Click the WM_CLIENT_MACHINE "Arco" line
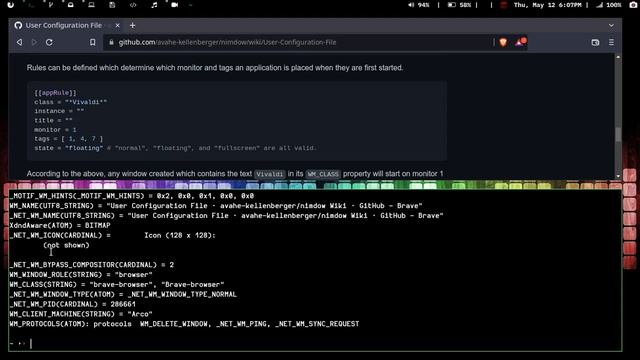The image size is (640, 360). [81, 314]
